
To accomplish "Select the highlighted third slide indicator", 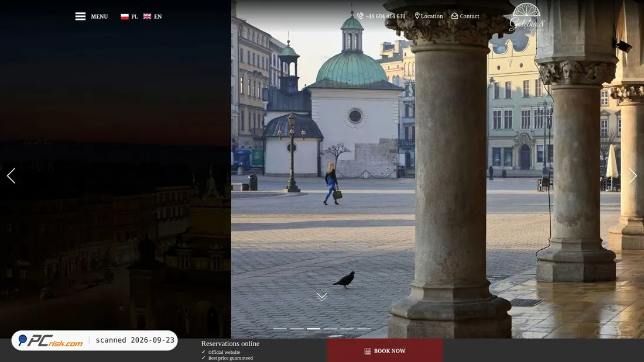I will [x=313, y=329].
